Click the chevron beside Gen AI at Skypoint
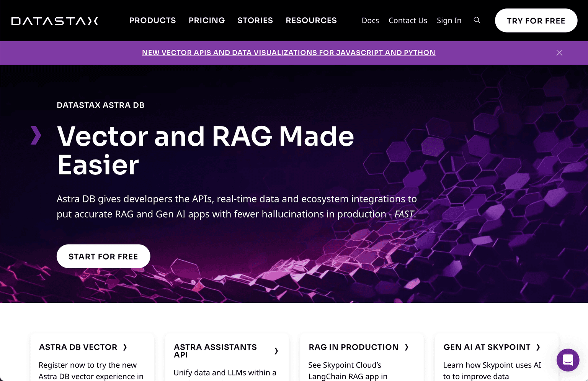 coord(538,347)
